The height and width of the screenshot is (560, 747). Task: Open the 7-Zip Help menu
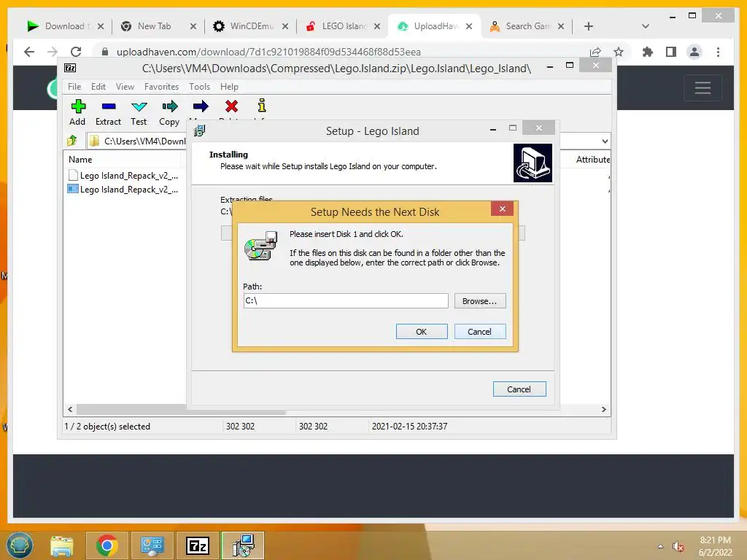229,87
